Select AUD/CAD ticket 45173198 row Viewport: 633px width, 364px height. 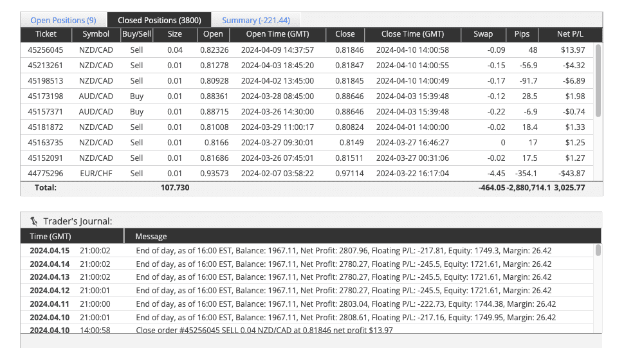(x=307, y=96)
